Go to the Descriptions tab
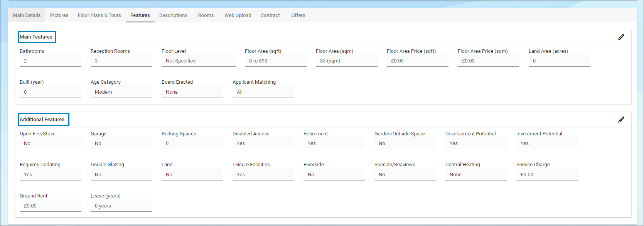The height and width of the screenshot is (226, 644). point(173,15)
